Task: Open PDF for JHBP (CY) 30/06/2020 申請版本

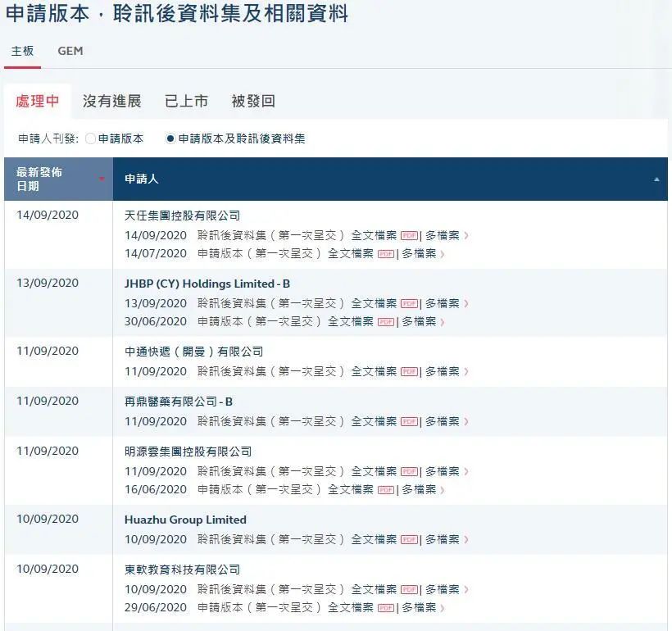Action: click(x=386, y=321)
